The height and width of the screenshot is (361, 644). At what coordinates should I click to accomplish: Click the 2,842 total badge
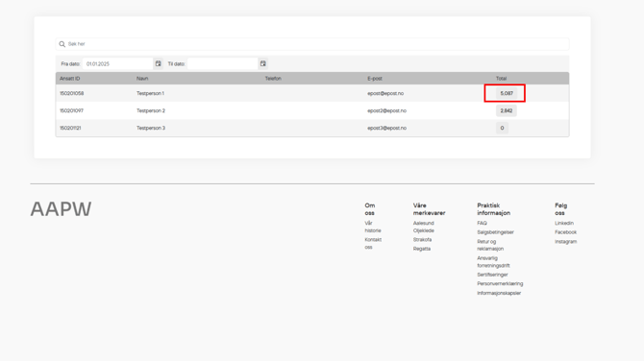tap(506, 110)
